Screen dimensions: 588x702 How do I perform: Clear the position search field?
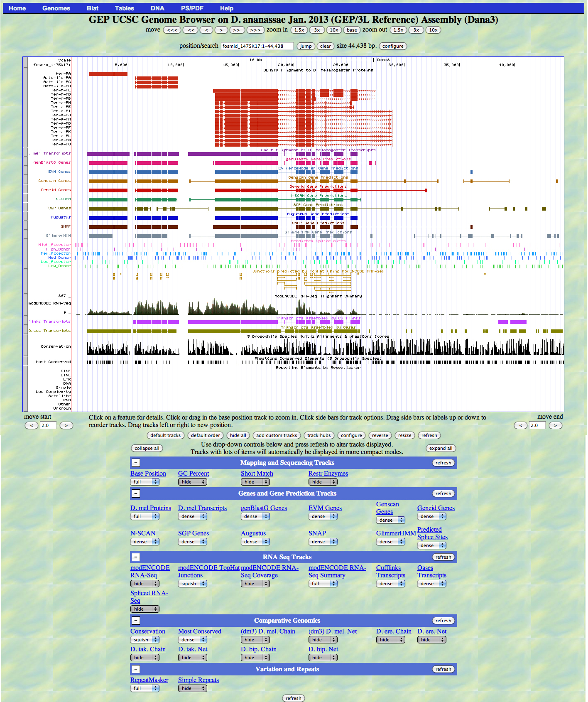326,46
